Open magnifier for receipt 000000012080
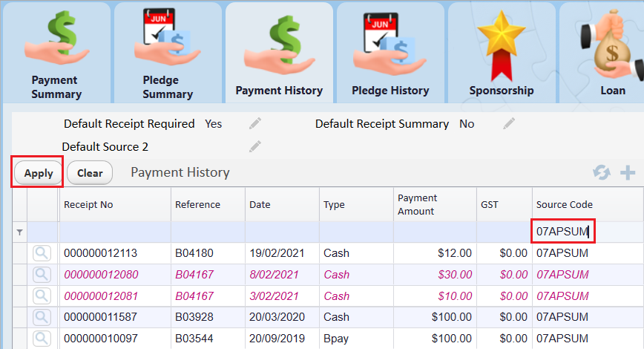This screenshot has width=644, height=349. point(42,275)
